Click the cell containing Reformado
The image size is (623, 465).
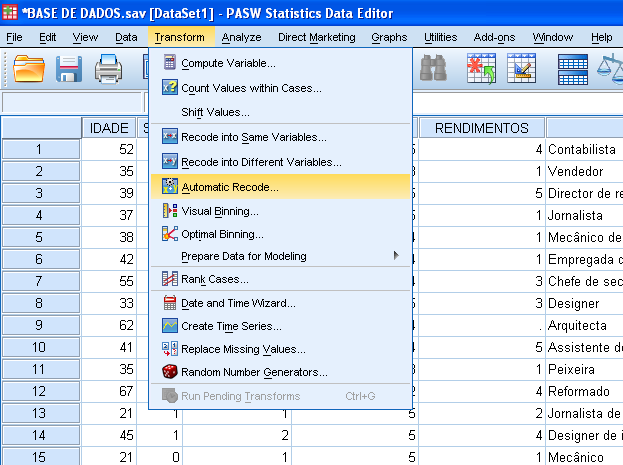(x=584, y=391)
